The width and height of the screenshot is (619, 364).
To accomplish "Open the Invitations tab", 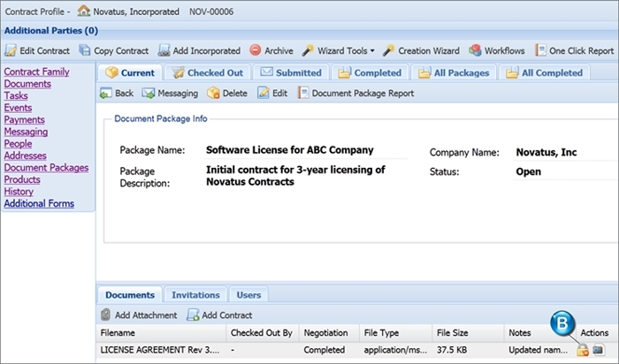I will click(x=195, y=295).
